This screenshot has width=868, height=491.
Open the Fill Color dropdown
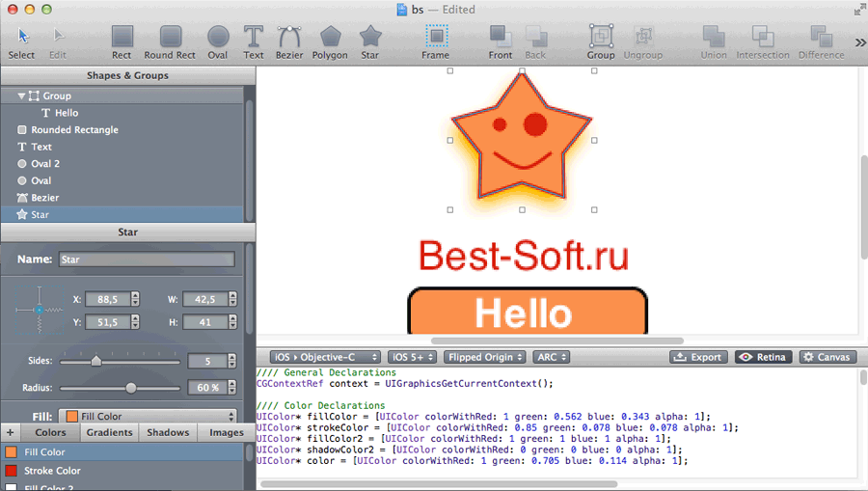click(149, 417)
